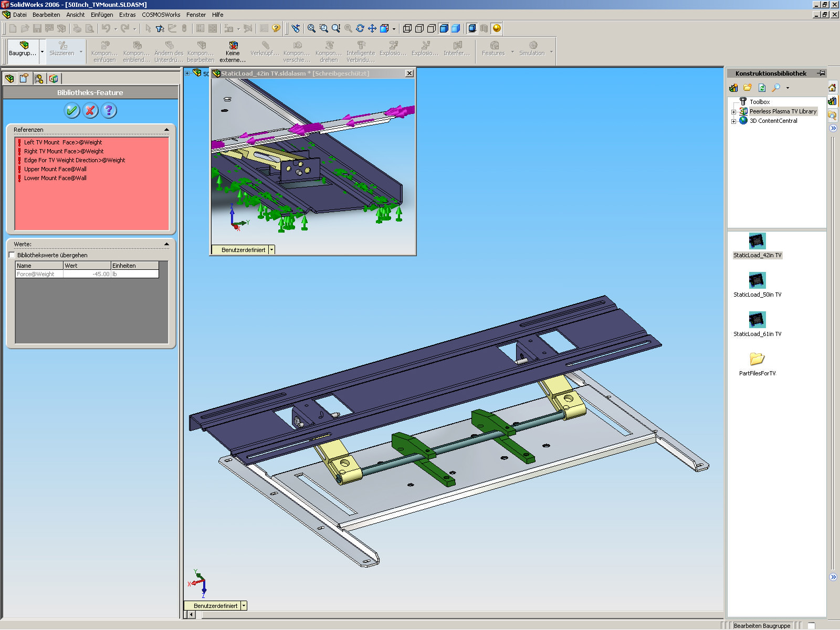Enable the 'Bibliothekswerte übergehen' checkbox
Screen dimensions: 840x630
[12, 255]
